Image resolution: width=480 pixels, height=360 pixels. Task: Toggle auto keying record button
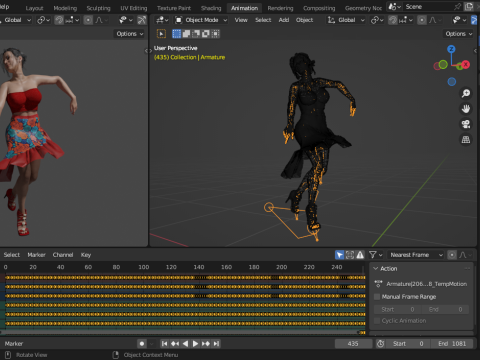[142, 344]
